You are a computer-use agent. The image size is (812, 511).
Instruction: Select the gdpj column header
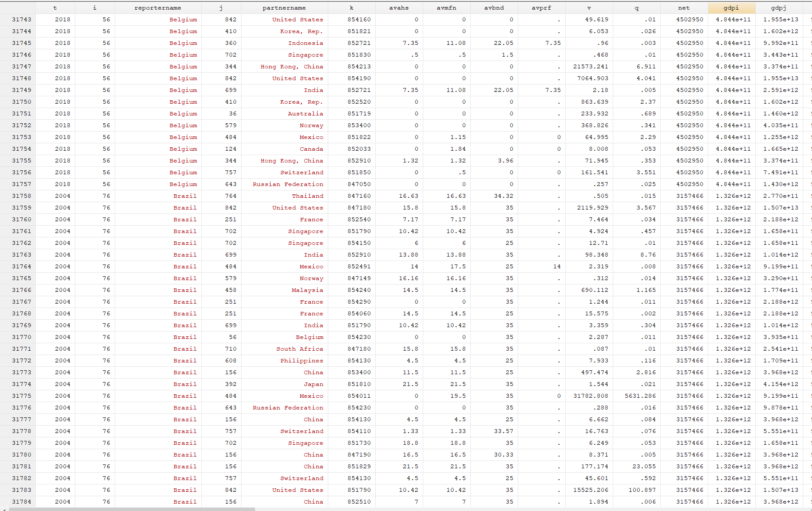pos(779,8)
